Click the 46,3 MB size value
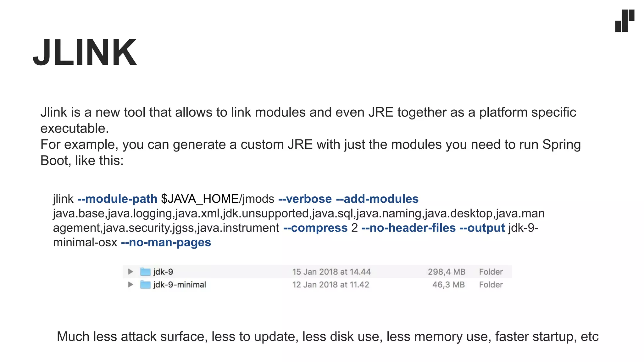Screen dimensions: 644x362 [x=448, y=285]
